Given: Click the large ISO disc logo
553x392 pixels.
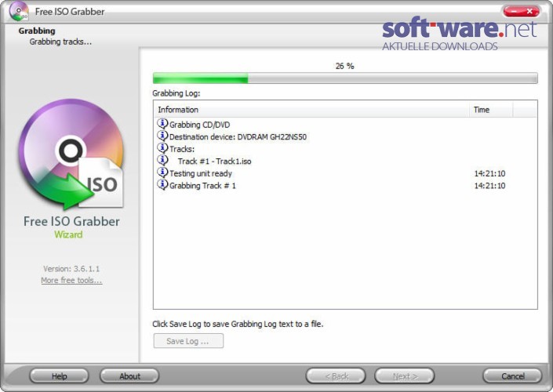Looking at the screenshot, I should pyautogui.click(x=71, y=154).
